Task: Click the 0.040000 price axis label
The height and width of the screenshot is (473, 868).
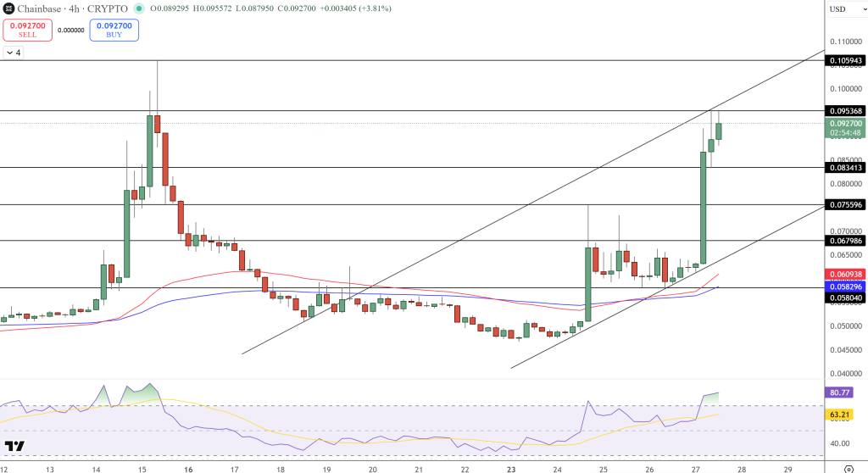Action: [846, 373]
